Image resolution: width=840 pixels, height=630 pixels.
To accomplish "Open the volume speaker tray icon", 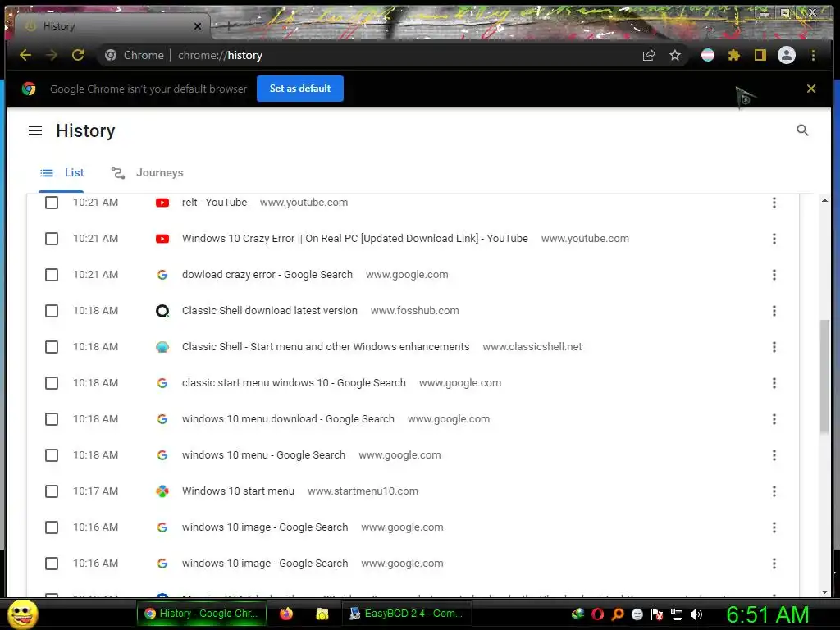I will click(696, 614).
